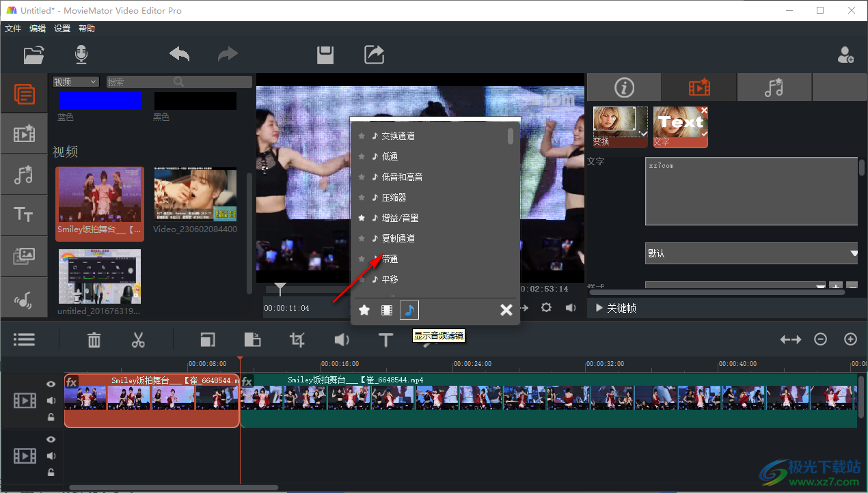Zoom out the timeline
This screenshot has width=868, height=493.
coord(820,339)
